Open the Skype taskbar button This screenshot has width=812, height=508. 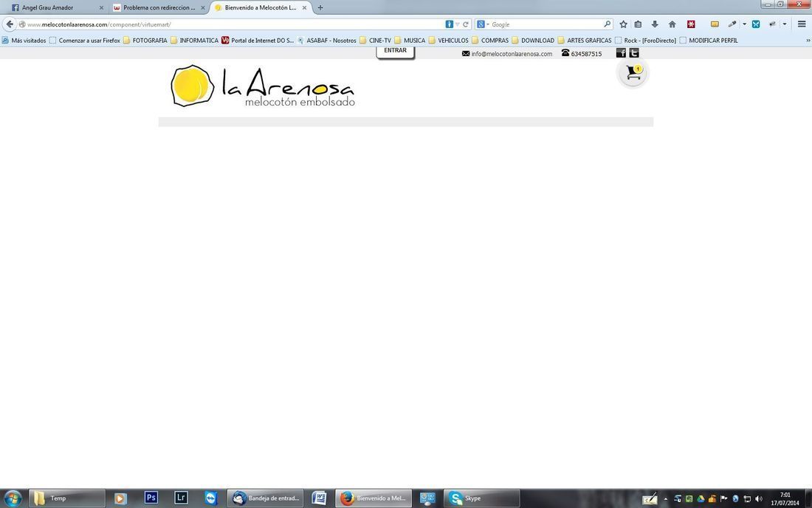pos(481,498)
